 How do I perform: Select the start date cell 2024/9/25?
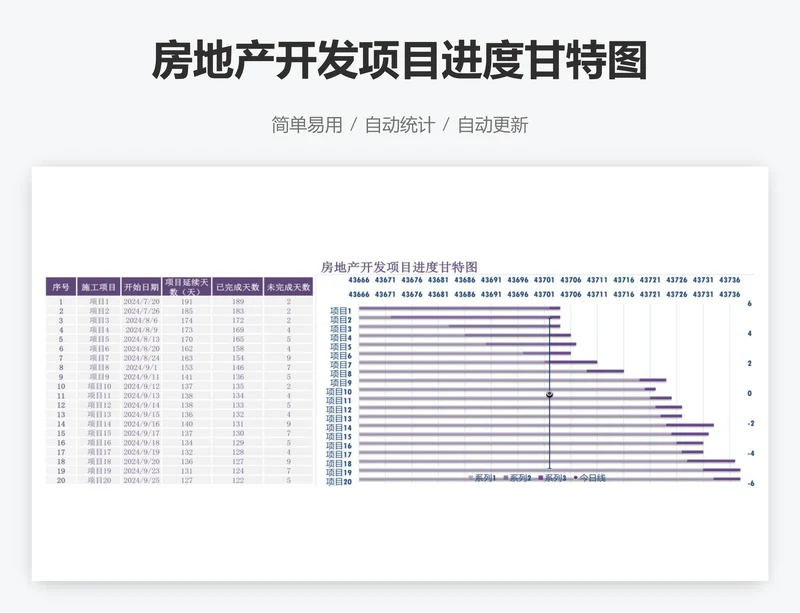pos(141,480)
